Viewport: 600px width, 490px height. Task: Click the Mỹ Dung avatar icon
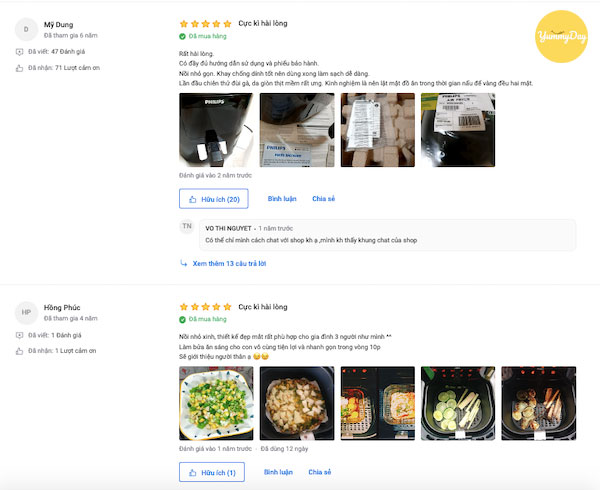coord(26,29)
